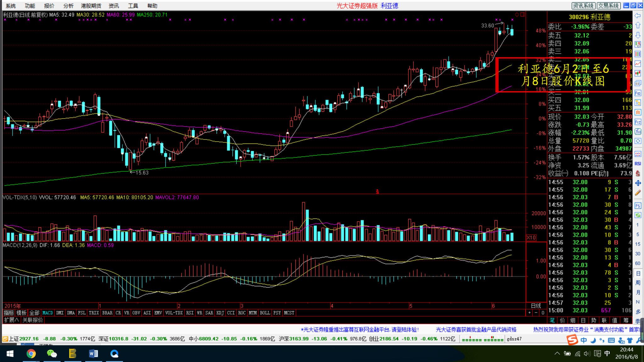This screenshot has width=644, height=362.
Task: Click the back arrow in right sidebar
Action: coord(638,16)
